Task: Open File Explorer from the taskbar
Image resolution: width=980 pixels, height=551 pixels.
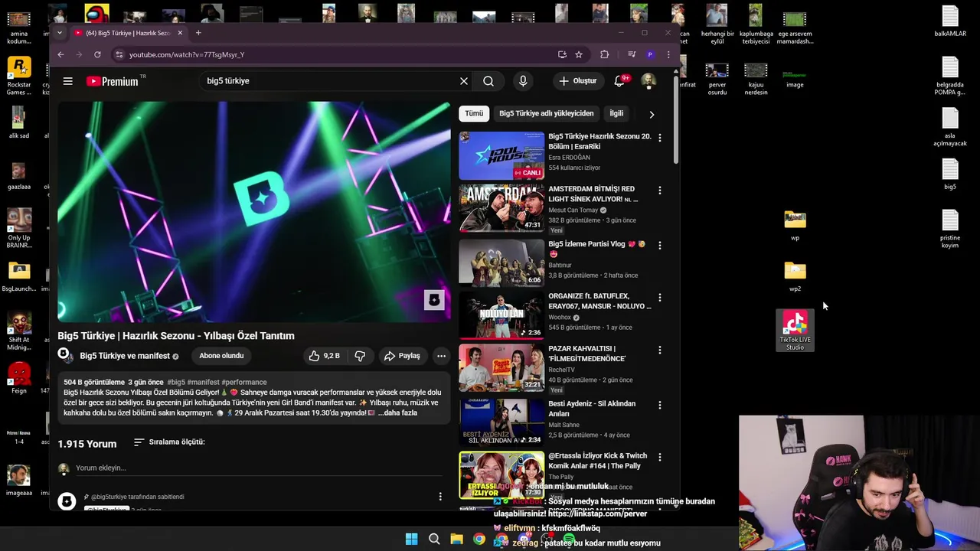Action: coord(456,539)
